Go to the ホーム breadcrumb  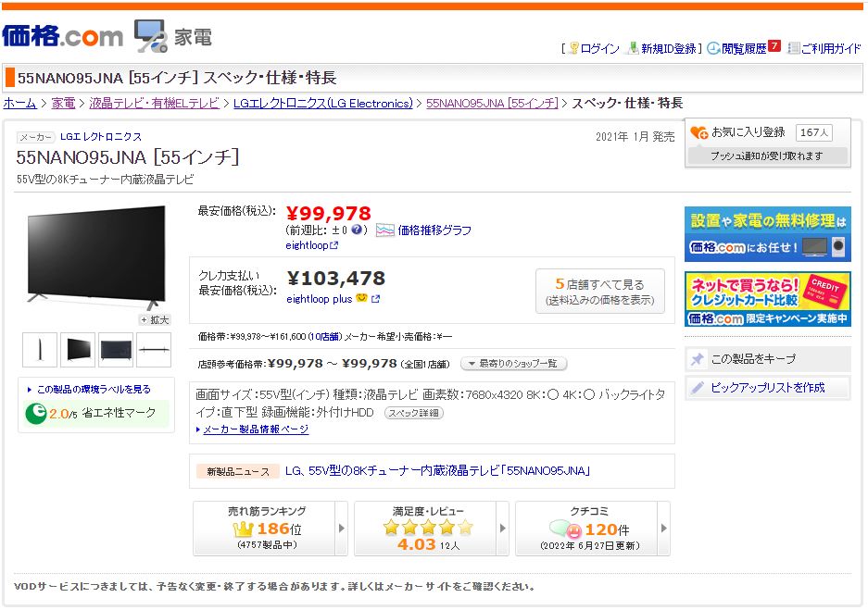(x=20, y=104)
